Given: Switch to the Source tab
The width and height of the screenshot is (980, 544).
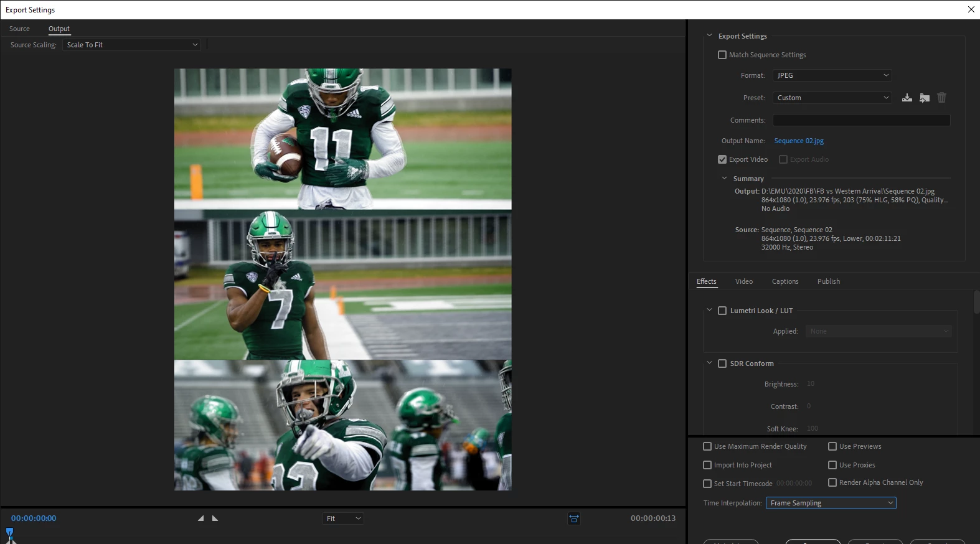Looking at the screenshot, I should 19,29.
